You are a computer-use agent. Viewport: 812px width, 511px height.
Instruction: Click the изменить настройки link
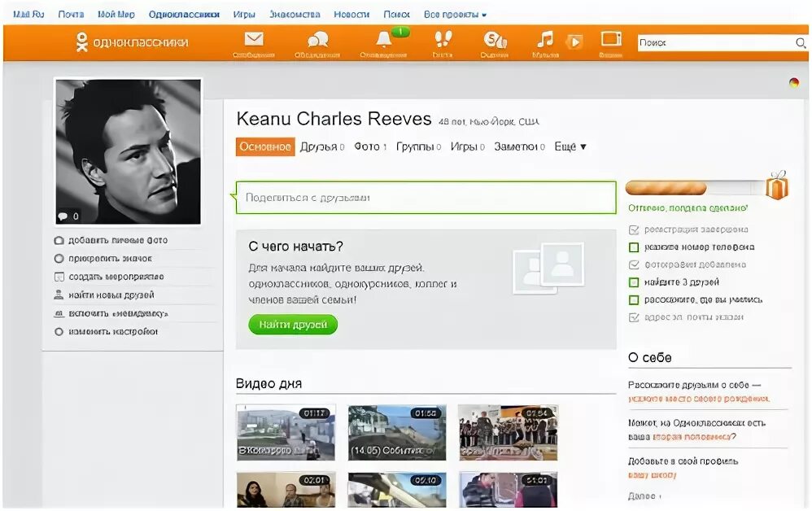(113, 331)
